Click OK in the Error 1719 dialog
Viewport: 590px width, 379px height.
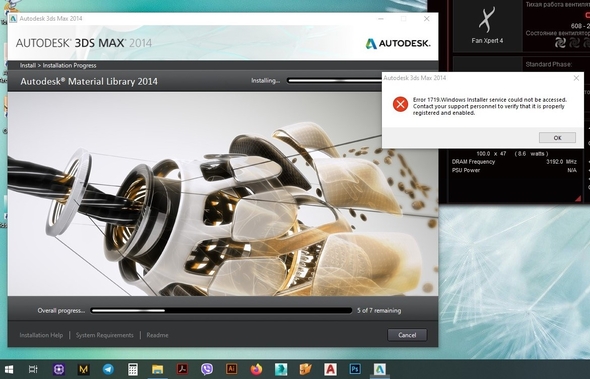(557, 138)
